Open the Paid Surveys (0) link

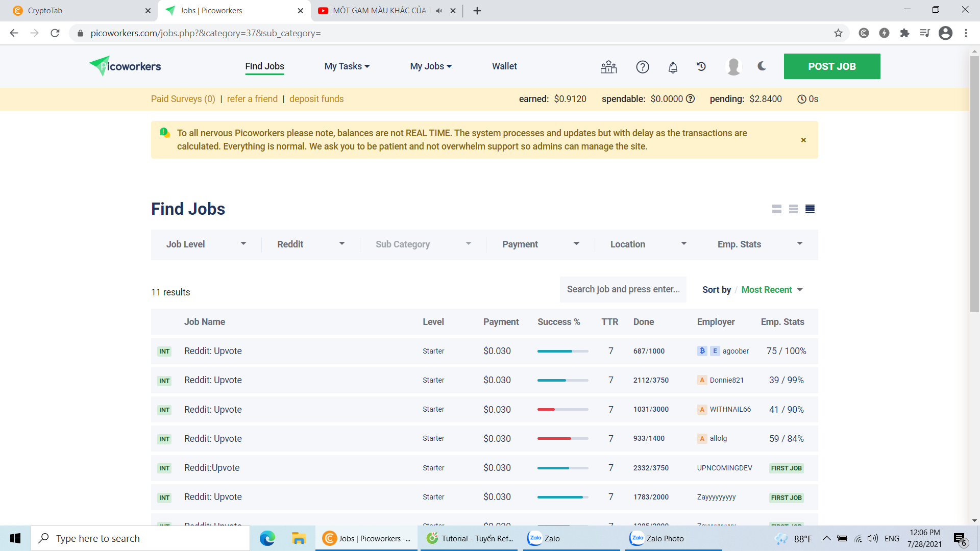pyautogui.click(x=183, y=99)
